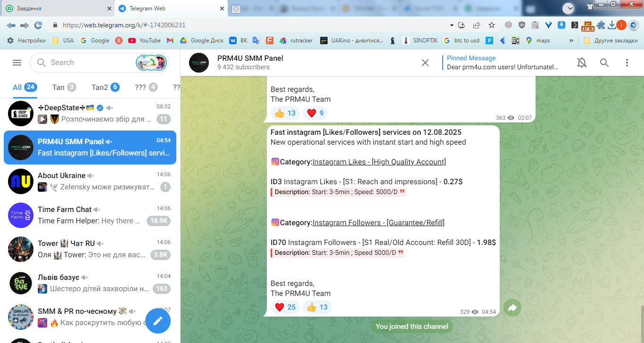Open address bar history dropdown arrow
The height and width of the screenshot is (343, 644).
[452, 25]
